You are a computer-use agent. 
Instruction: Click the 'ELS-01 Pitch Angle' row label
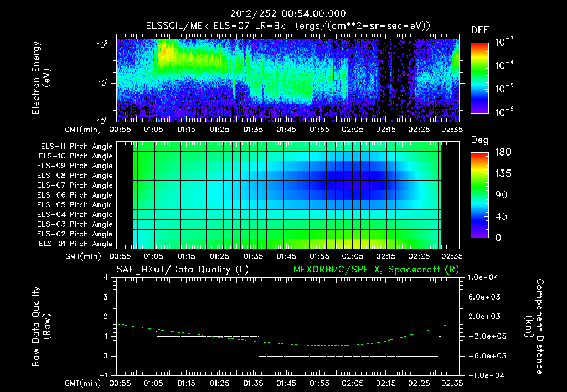(76, 244)
